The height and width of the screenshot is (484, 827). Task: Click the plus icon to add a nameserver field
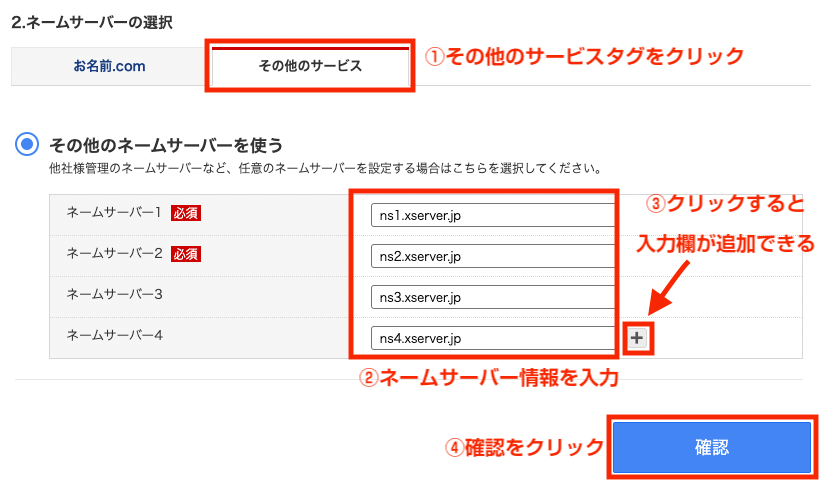pos(637,339)
